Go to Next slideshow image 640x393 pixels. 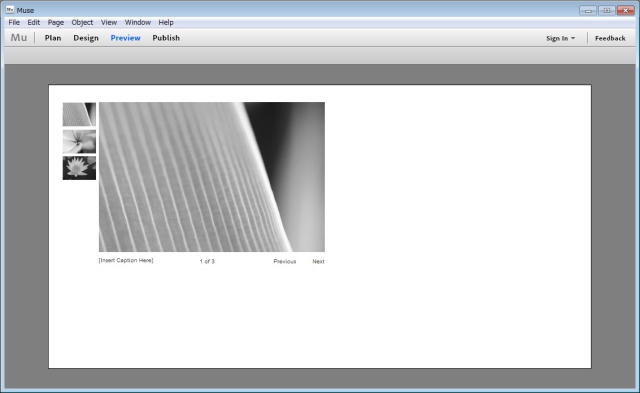coord(318,262)
